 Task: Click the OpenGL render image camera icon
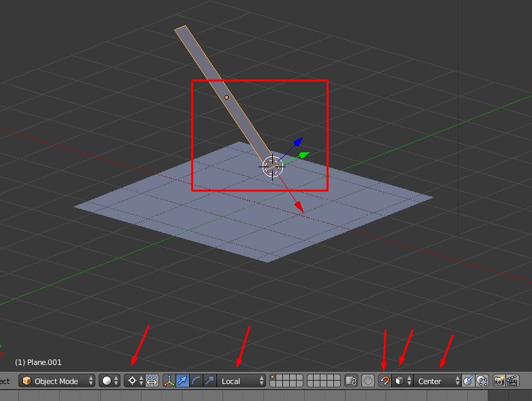499,381
